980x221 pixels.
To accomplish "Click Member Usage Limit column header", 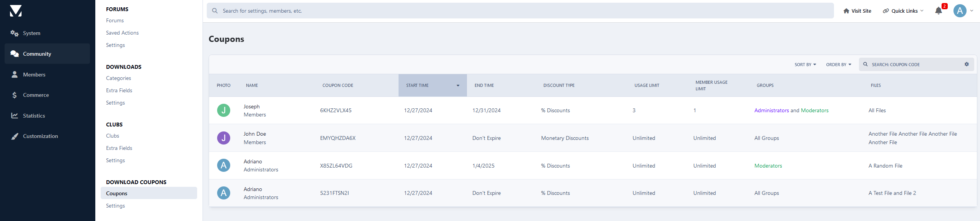I will click(x=711, y=85).
